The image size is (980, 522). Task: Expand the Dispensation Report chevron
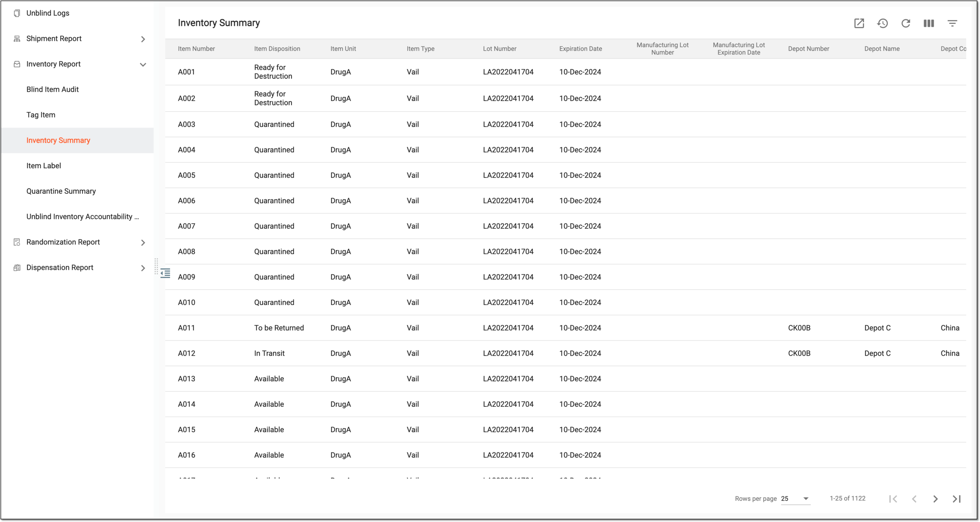[x=143, y=268]
